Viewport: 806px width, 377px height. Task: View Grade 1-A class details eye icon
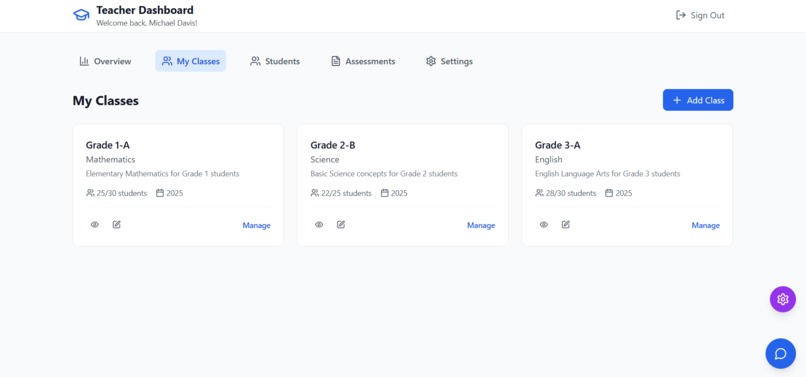click(95, 225)
